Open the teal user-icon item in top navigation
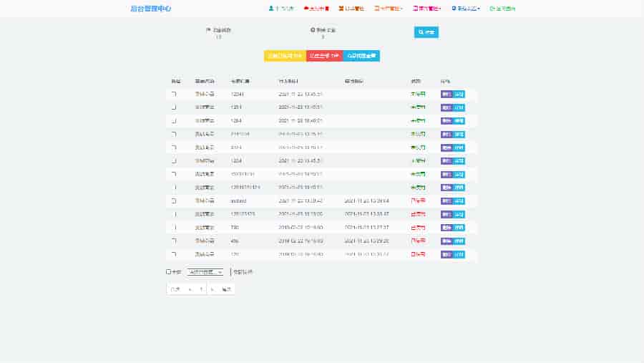The image size is (644, 363). pos(280,9)
